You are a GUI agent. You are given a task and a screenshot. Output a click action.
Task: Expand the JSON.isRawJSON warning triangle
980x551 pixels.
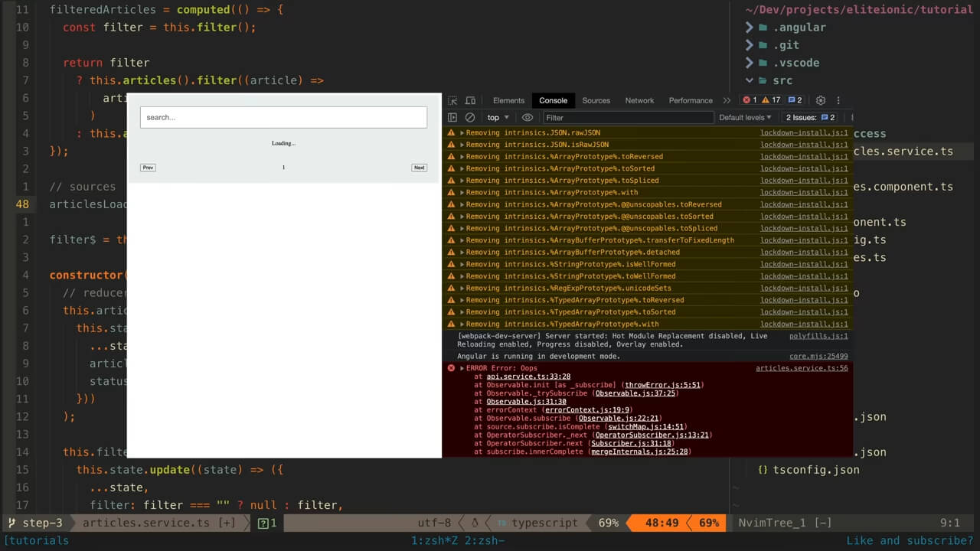(462, 145)
